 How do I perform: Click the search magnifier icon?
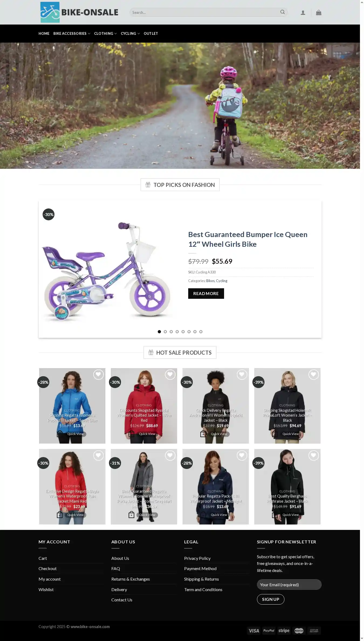[282, 12]
